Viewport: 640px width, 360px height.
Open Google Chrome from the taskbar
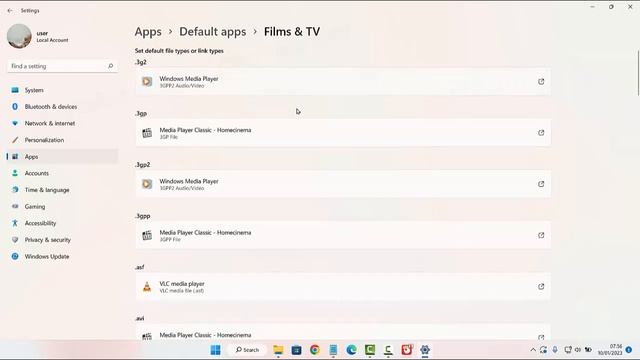click(x=315, y=350)
